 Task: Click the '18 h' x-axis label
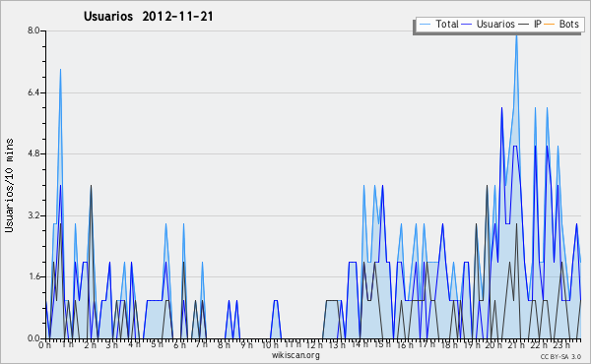pos(449,345)
